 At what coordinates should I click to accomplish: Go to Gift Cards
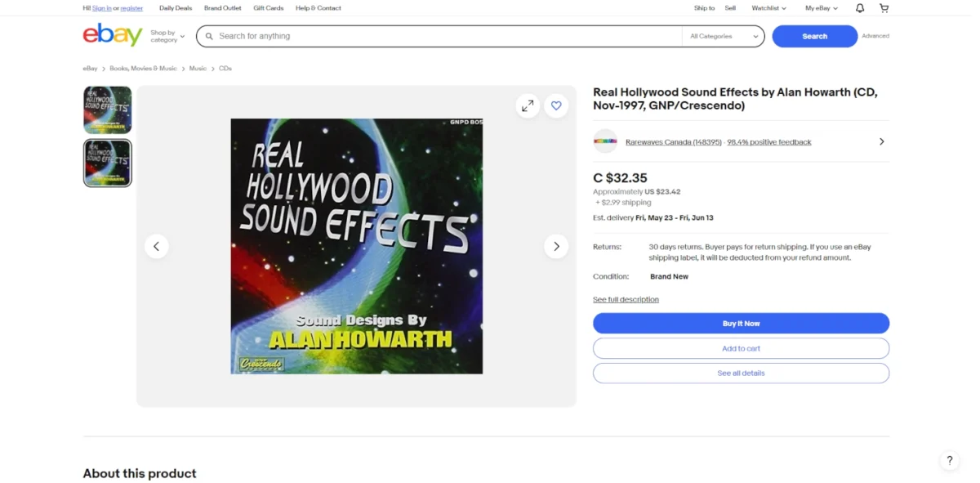click(x=269, y=8)
